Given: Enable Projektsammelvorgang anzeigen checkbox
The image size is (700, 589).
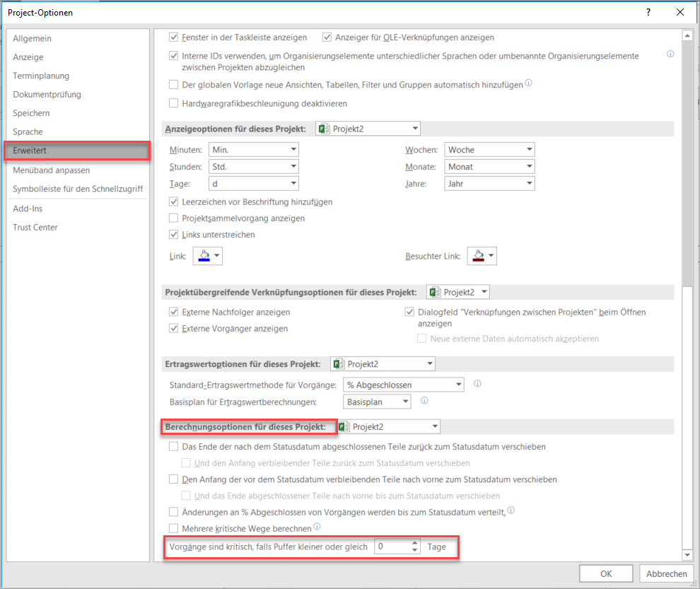Looking at the screenshot, I should tap(174, 218).
